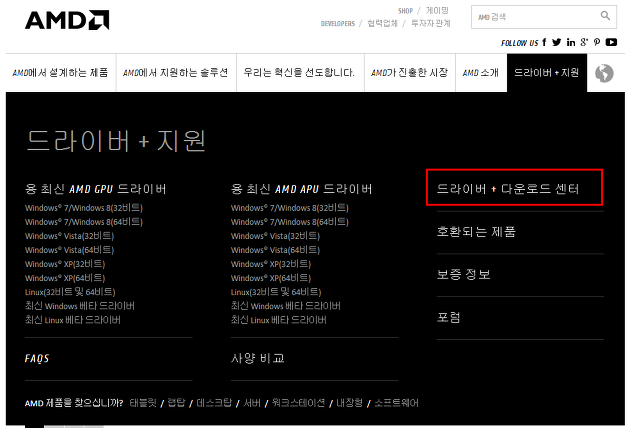Open the 데스크탑 product link
Screen dimensions: 628x428
click(214, 403)
